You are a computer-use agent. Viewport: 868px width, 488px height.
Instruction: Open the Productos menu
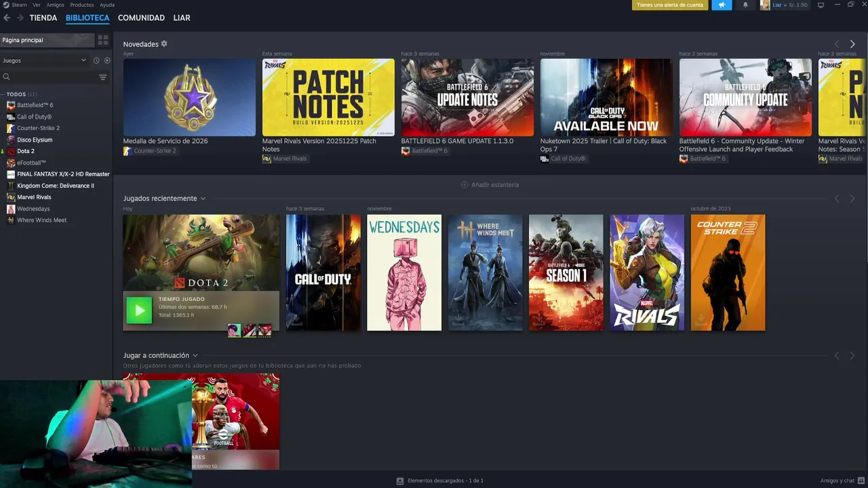point(82,5)
